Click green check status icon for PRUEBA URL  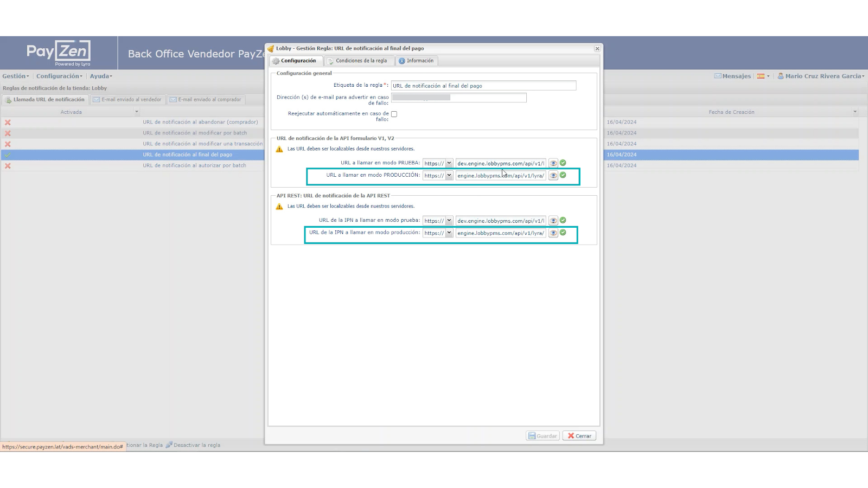click(563, 163)
